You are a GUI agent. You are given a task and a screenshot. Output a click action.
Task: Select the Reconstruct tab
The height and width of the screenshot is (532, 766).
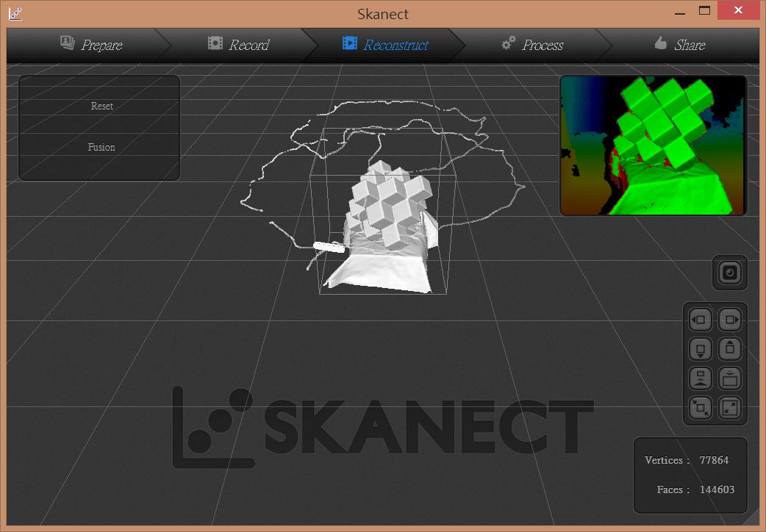385,45
